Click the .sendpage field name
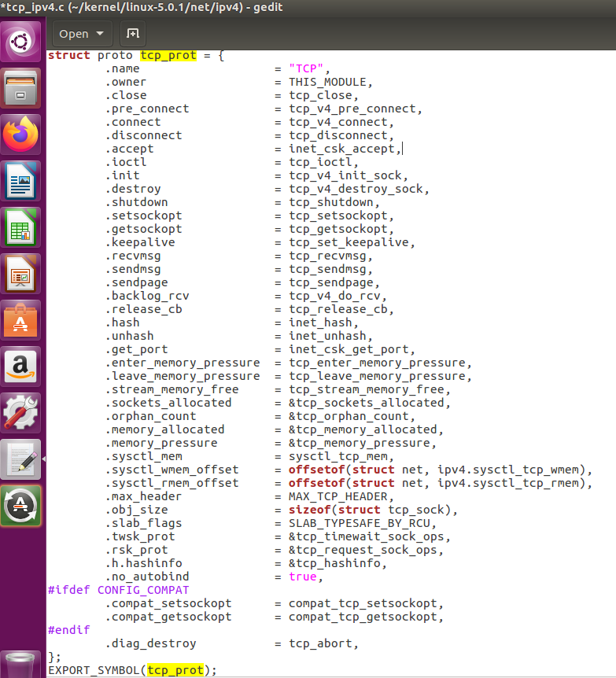Image resolution: width=616 pixels, height=678 pixels. click(136, 283)
